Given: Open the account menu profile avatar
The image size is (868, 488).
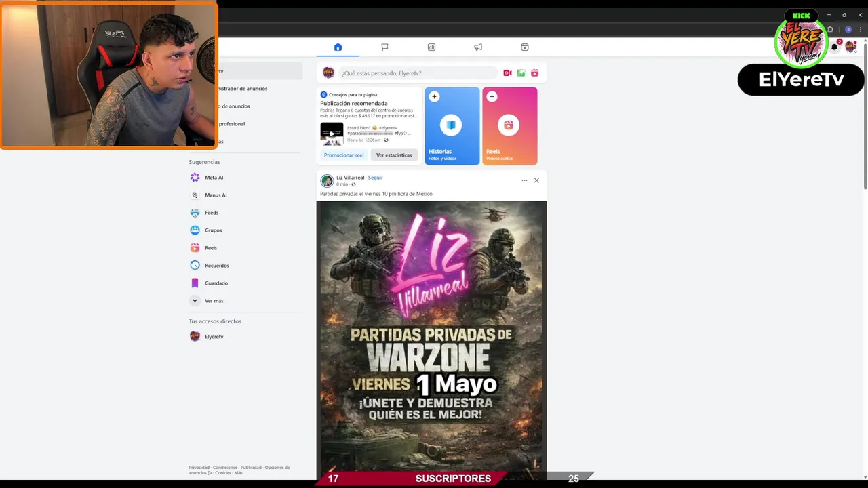Looking at the screenshot, I should tap(851, 46).
